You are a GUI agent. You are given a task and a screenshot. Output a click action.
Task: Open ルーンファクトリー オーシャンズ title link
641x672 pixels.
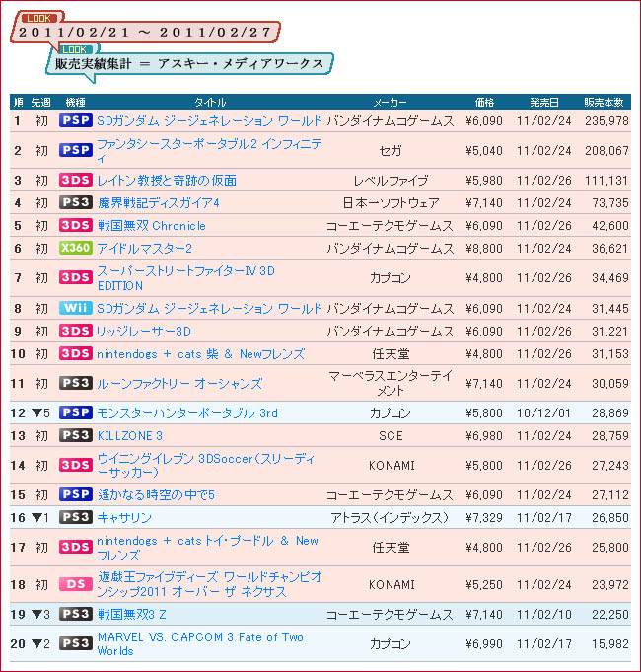tap(179, 384)
